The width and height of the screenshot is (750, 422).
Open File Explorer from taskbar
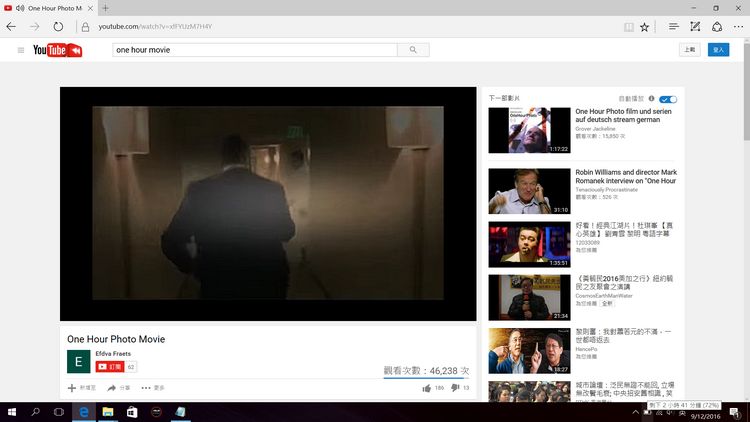[108, 412]
